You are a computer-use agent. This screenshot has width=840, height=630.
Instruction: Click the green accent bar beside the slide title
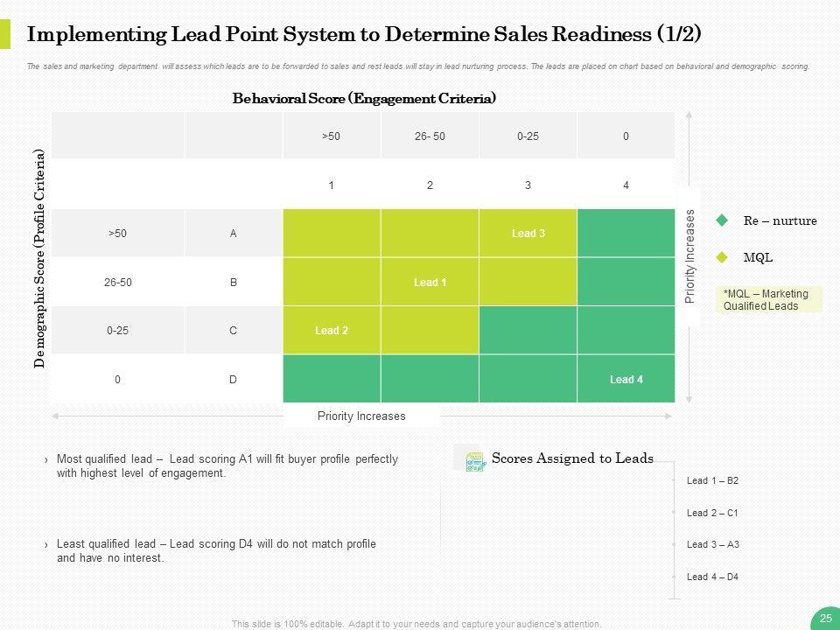tap(5, 34)
